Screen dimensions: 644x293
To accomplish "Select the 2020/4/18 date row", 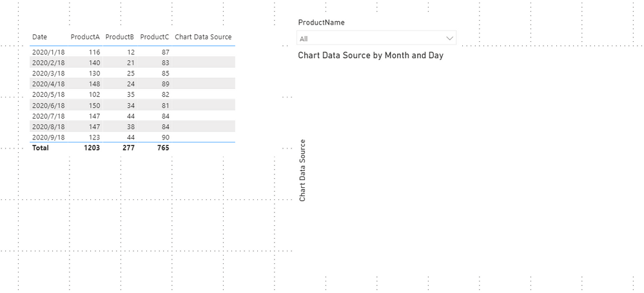I will point(132,85).
